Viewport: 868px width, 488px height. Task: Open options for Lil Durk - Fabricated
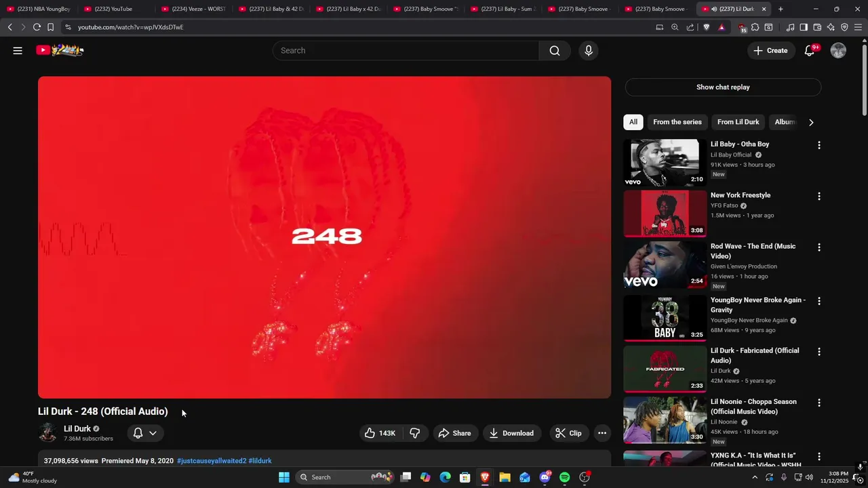[818, 352]
